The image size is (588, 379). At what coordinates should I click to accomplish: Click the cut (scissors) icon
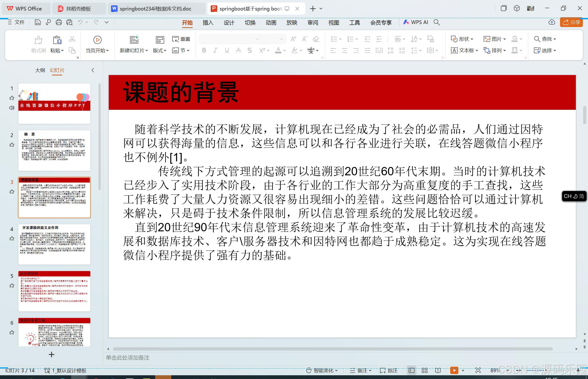click(x=72, y=39)
